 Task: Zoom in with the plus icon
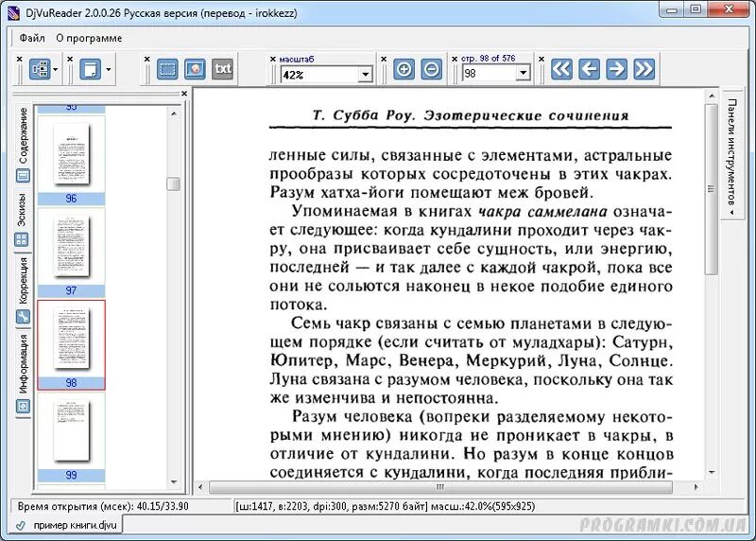pyautogui.click(x=404, y=69)
